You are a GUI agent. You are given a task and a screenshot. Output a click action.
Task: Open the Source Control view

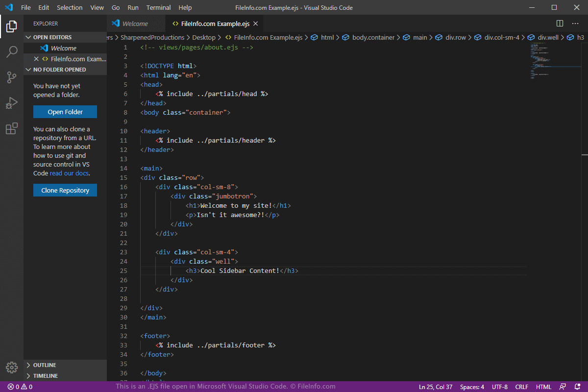12,77
